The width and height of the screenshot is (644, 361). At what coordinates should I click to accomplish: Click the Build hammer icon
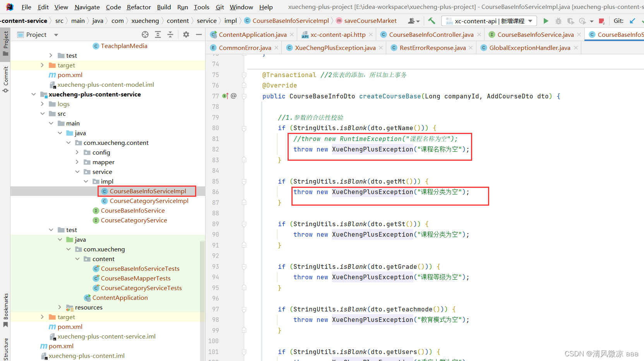click(x=432, y=21)
